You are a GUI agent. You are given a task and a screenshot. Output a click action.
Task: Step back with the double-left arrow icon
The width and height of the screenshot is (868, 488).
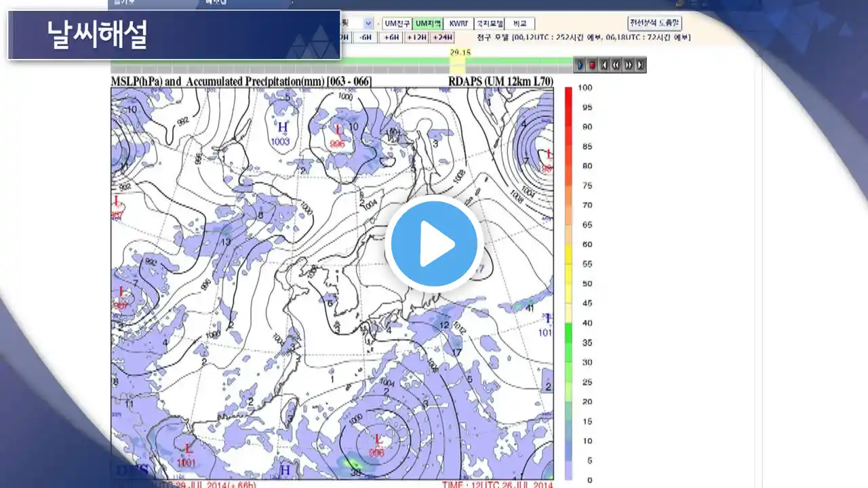coord(616,65)
